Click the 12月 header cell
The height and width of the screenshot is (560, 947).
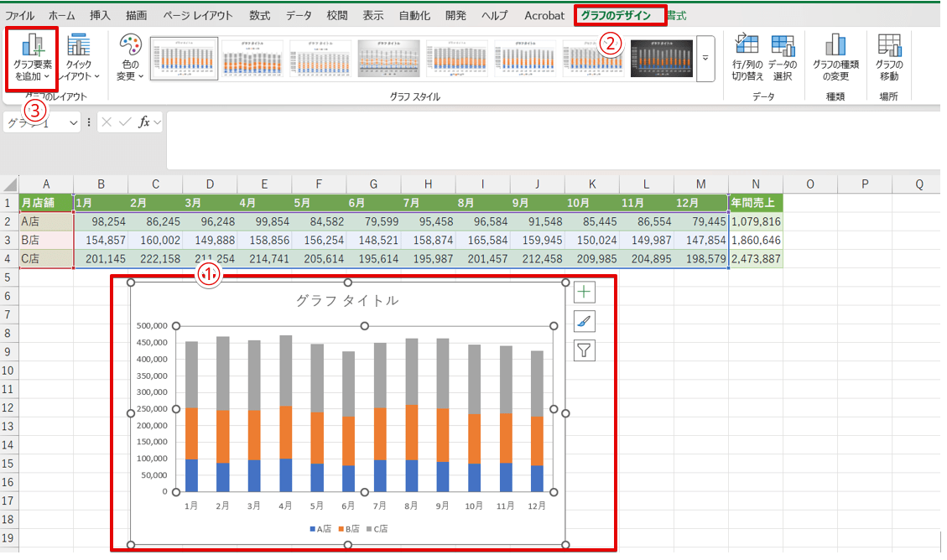(700, 203)
